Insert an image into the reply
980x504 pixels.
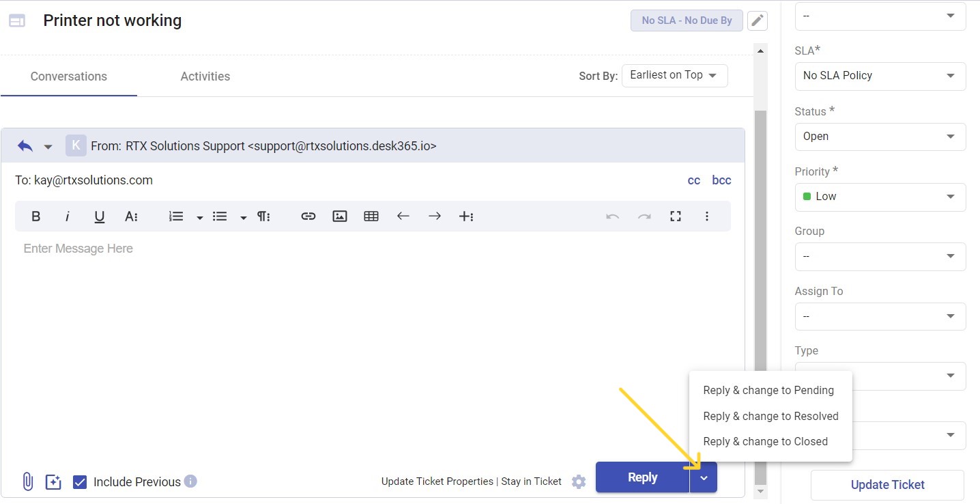tap(339, 216)
